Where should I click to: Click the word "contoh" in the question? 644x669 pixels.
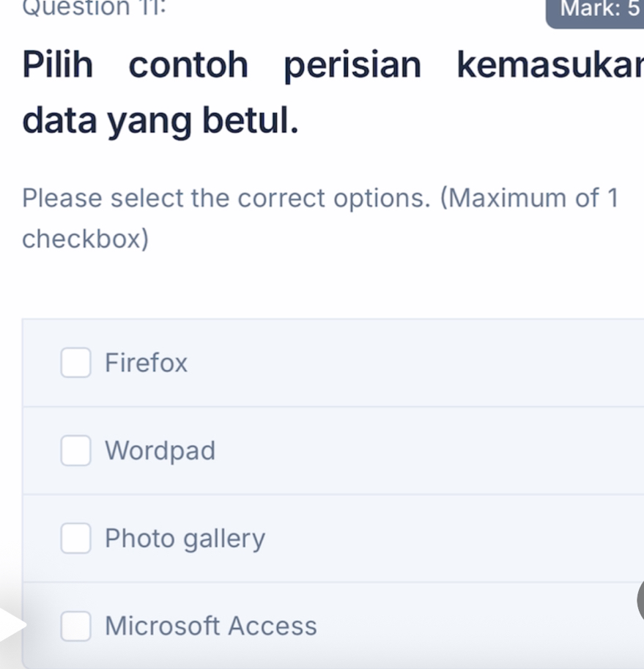189,66
